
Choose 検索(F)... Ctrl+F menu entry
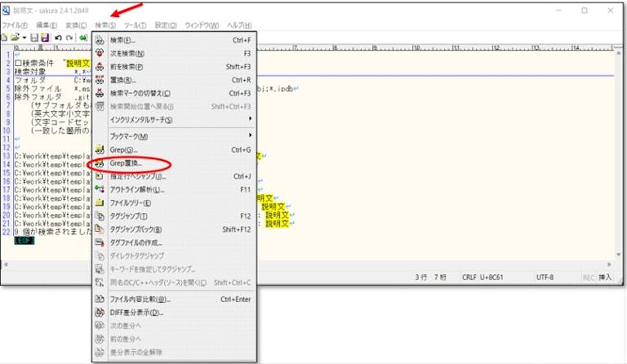(x=175, y=40)
